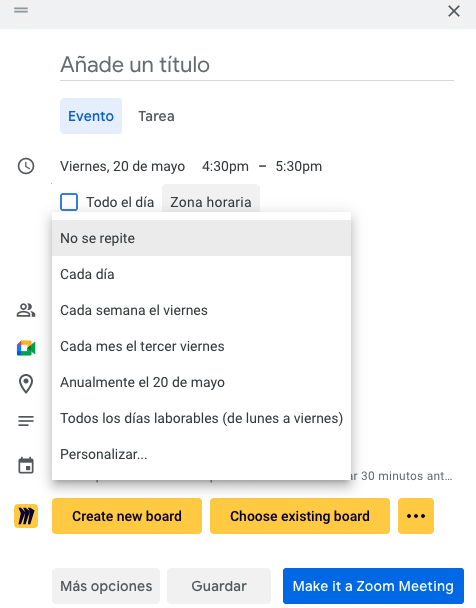Enable the Todo el día checkbox
476x608 pixels.
click(x=69, y=202)
